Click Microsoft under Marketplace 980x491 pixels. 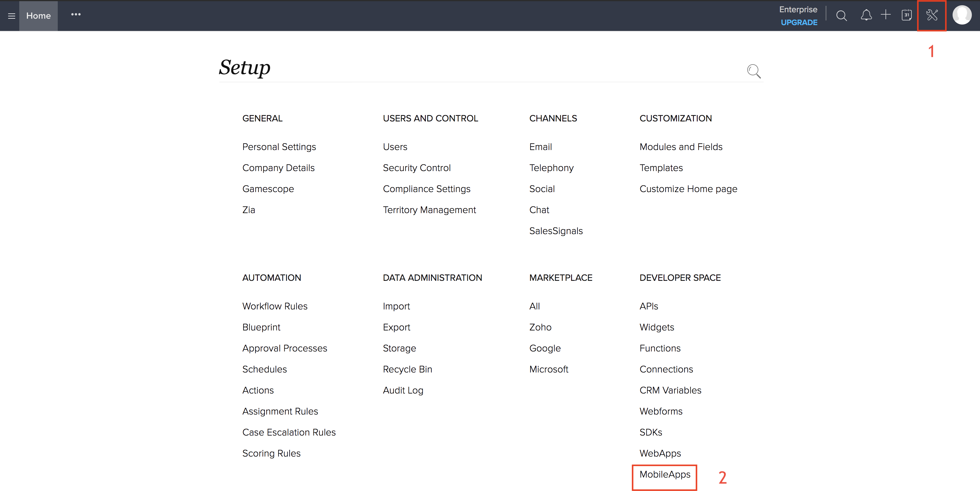click(549, 370)
